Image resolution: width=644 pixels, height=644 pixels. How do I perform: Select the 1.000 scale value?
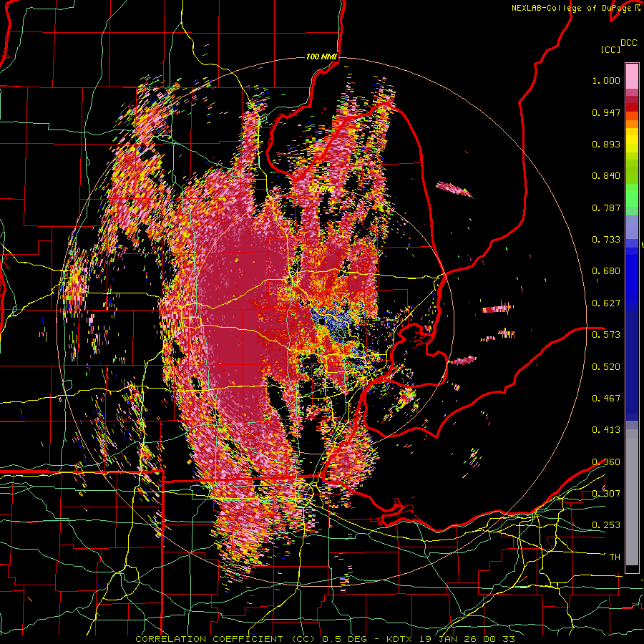pyautogui.click(x=606, y=80)
